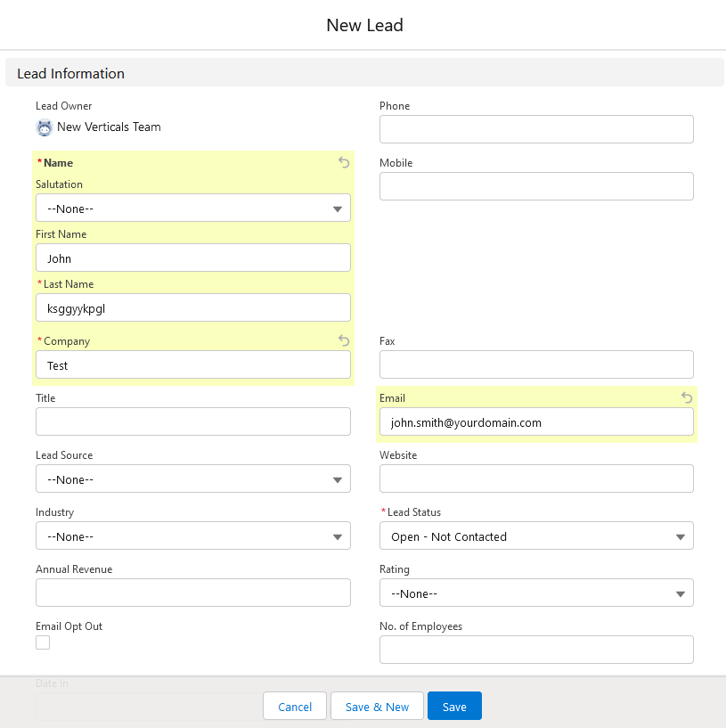This screenshot has height=728, width=726.
Task: Expand the Rating picklist
Action: [536, 593]
